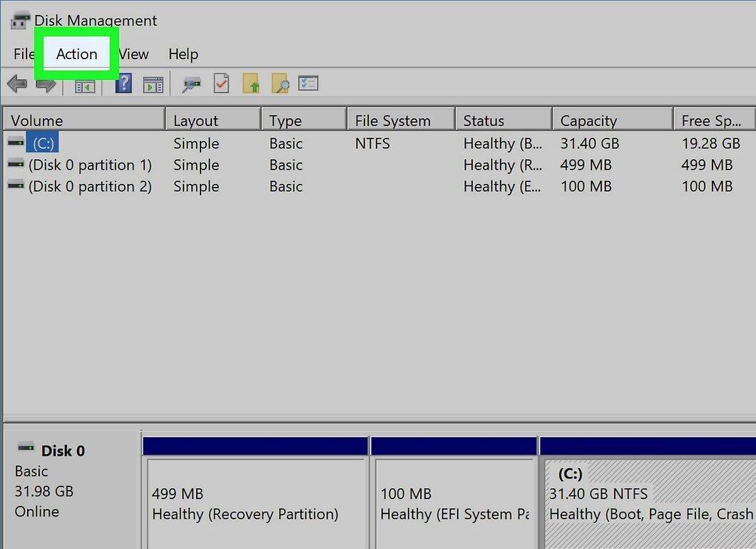Sort by the Capacity column header
Image resolution: width=756 pixels, height=549 pixels.
click(613, 120)
